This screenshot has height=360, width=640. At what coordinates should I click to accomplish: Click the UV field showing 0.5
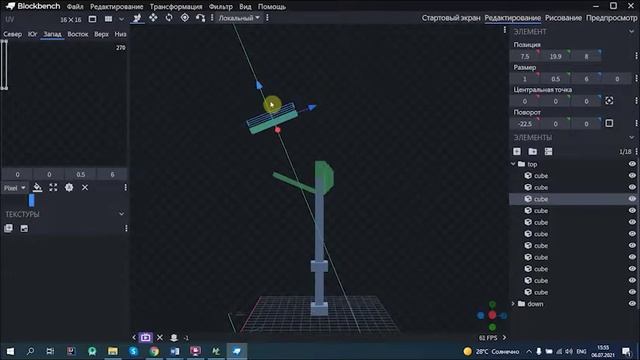80,175
